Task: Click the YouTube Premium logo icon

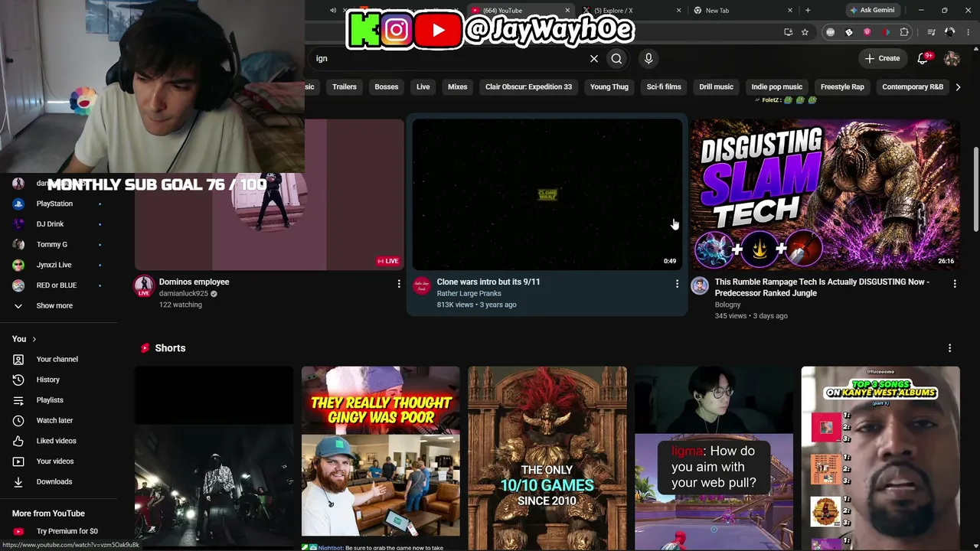Action: click(x=18, y=532)
